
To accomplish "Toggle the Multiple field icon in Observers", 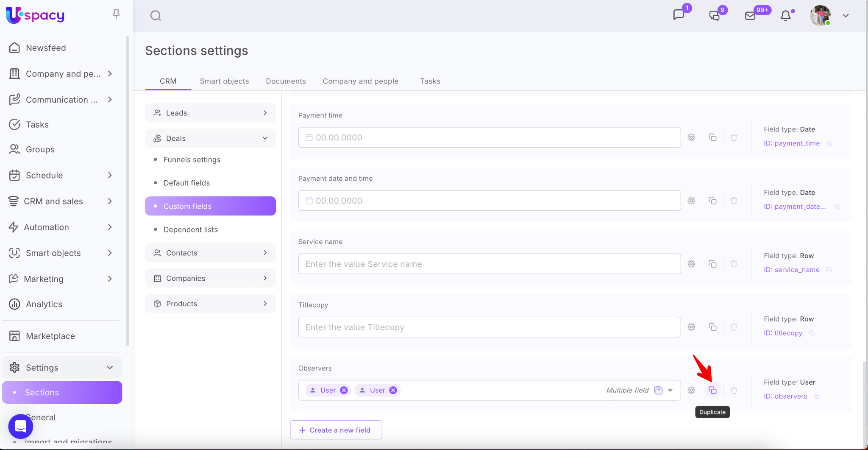I will 658,390.
